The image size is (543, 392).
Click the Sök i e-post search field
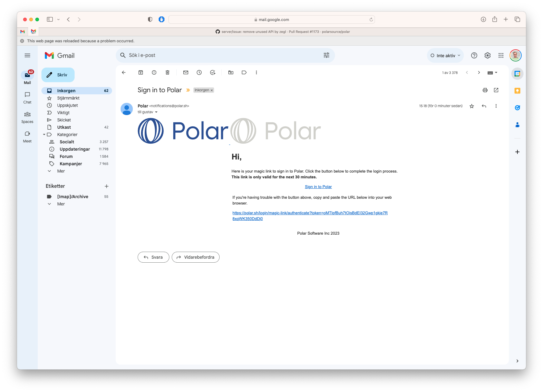click(213, 55)
